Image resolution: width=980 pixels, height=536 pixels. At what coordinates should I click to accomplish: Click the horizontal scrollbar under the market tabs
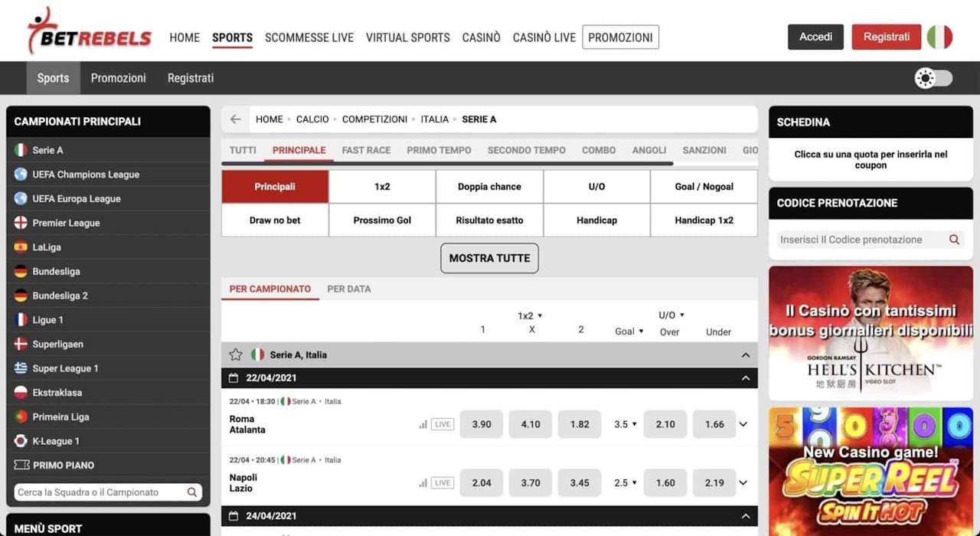pos(448,163)
